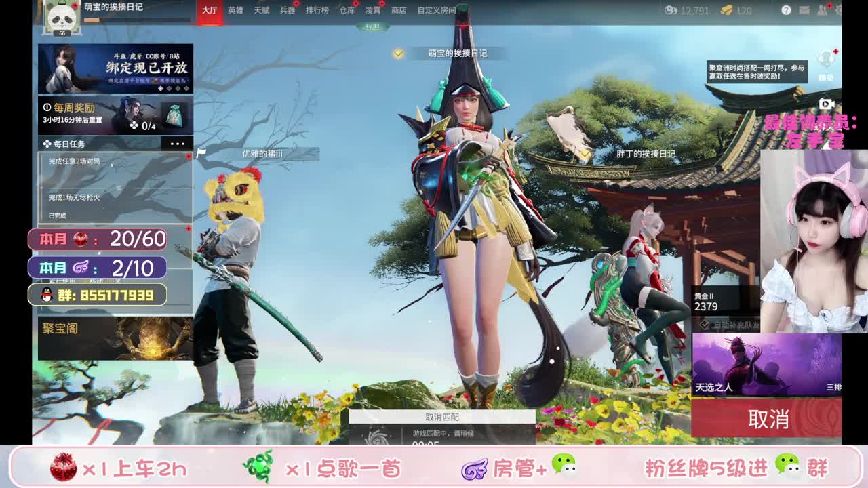Expand the three-dot menu next to 每日任务
Screen dimensions: 868x488
pyautogui.click(x=178, y=143)
